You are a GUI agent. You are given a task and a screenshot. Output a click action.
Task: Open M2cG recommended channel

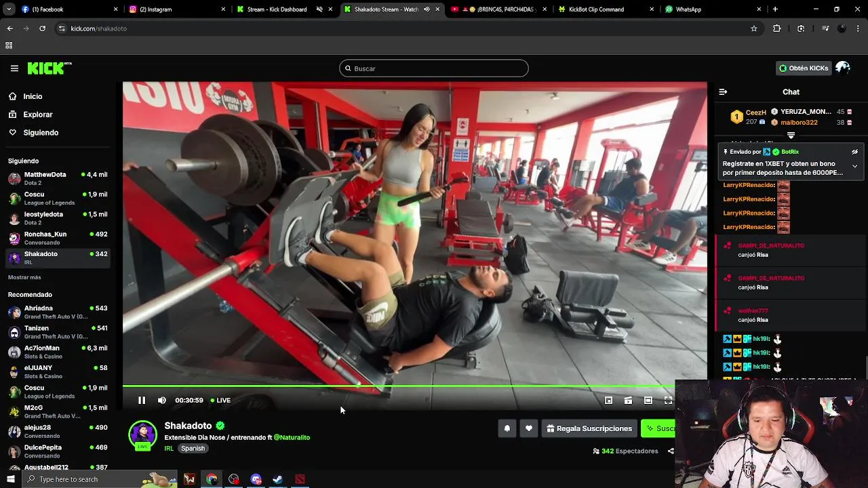[58, 411]
